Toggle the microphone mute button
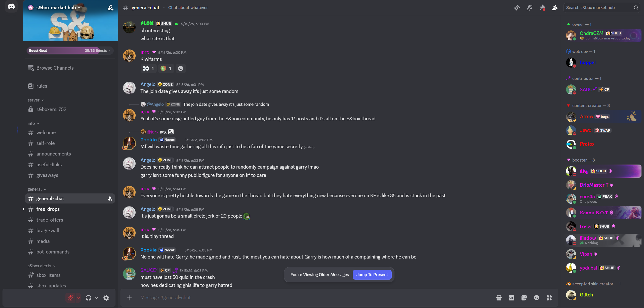This screenshot has width=644, height=308. [x=70, y=298]
